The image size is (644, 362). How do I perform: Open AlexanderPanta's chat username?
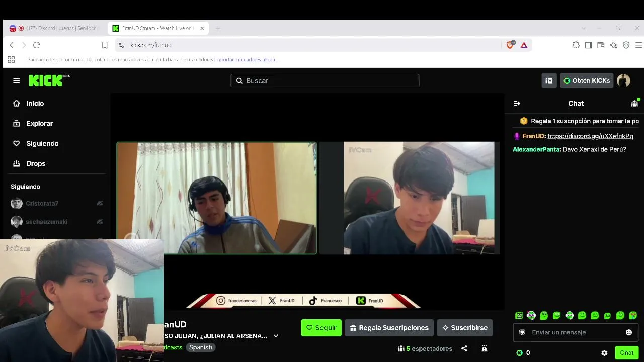click(537, 149)
